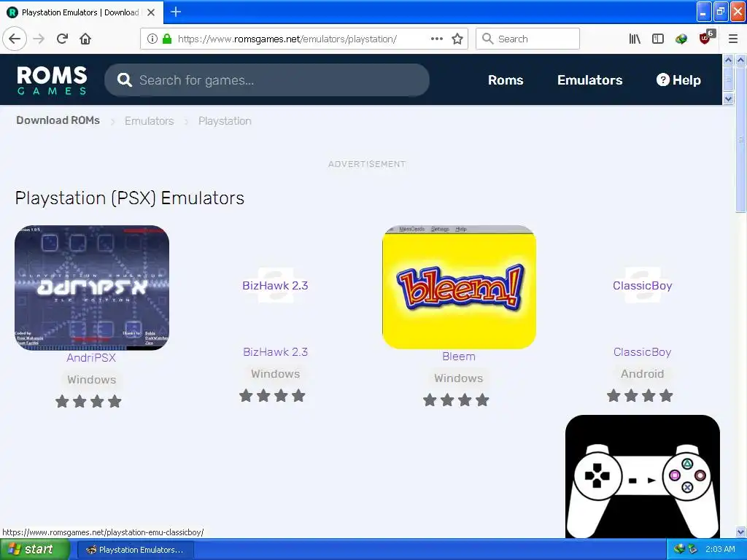This screenshot has height=560, width=747.
Task: Click the header inner scrollbar down arrow
Action: (729, 98)
